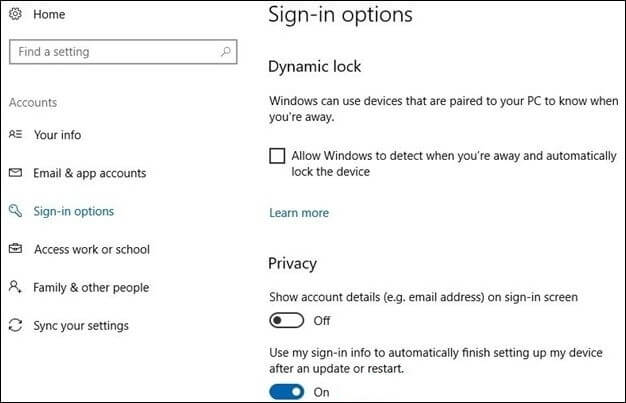Screen dimensions: 626x403
Task: Click the Family & other people icon
Action: coord(15,287)
